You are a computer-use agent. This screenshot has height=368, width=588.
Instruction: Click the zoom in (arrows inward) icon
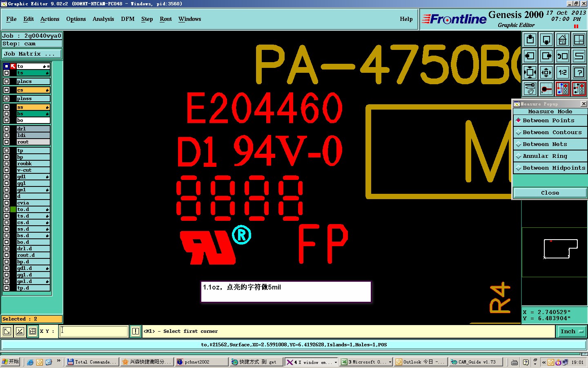coord(530,72)
